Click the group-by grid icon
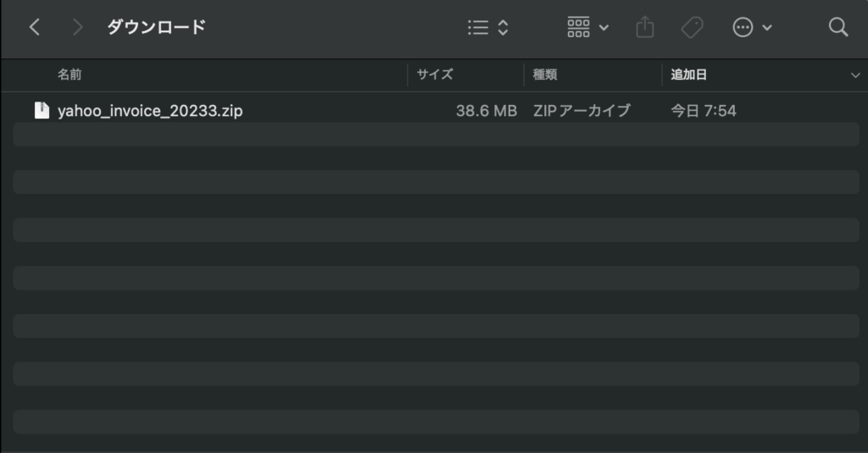Viewport: 868px width, 453px height. 578,28
